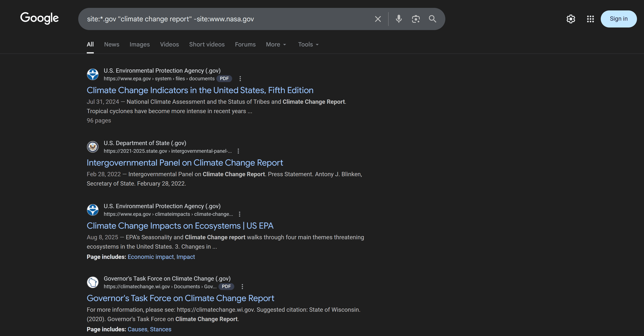
Task: Switch to the News tab
Action: click(x=111, y=44)
